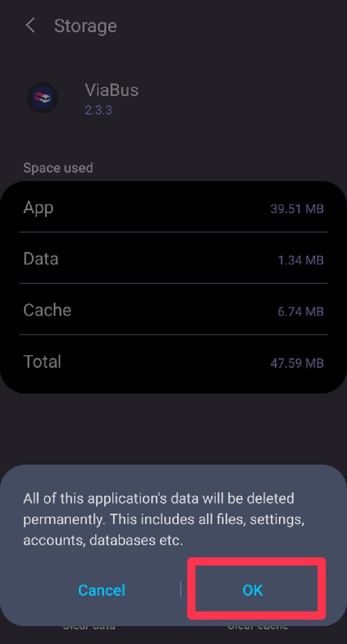Select the Cache row label
This screenshot has width=347, height=644.
pos(47,310)
